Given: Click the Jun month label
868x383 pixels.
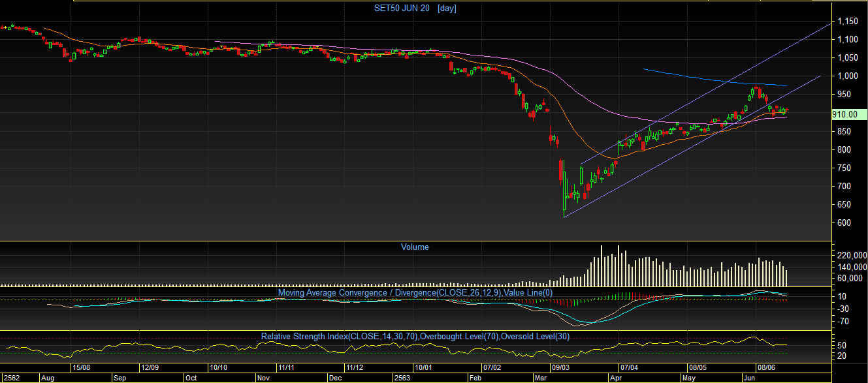Looking at the screenshot, I should tap(749, 378).
